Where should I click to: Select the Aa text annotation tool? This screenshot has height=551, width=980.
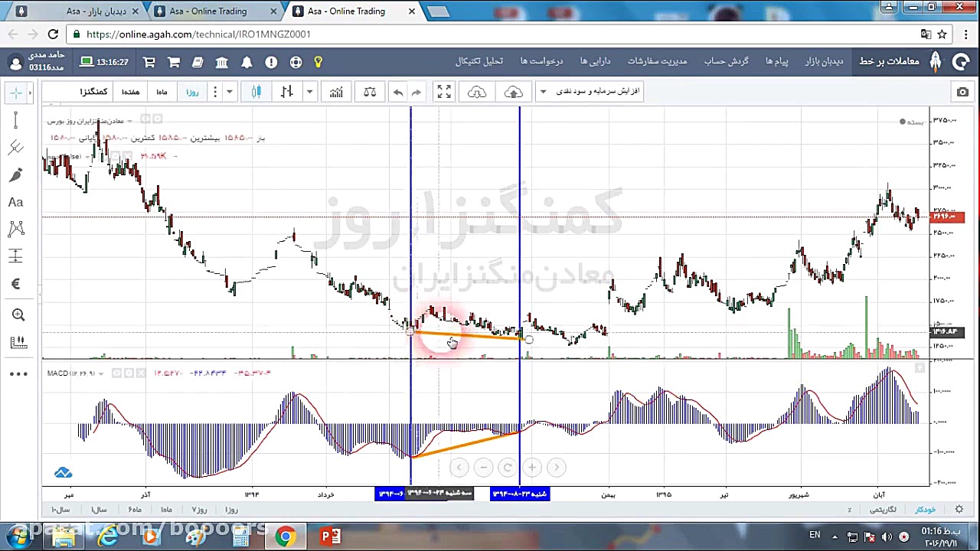tap(15, 202)
